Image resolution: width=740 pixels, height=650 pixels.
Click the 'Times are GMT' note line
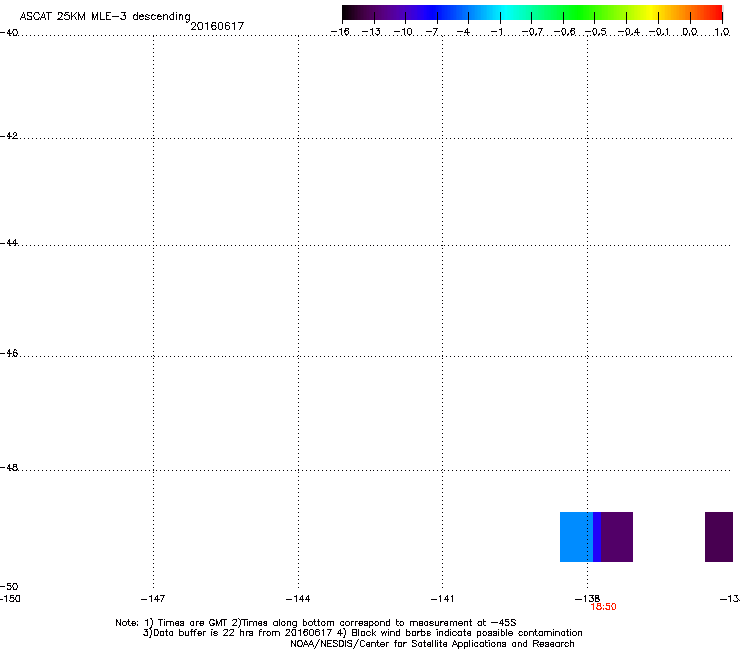316,623
